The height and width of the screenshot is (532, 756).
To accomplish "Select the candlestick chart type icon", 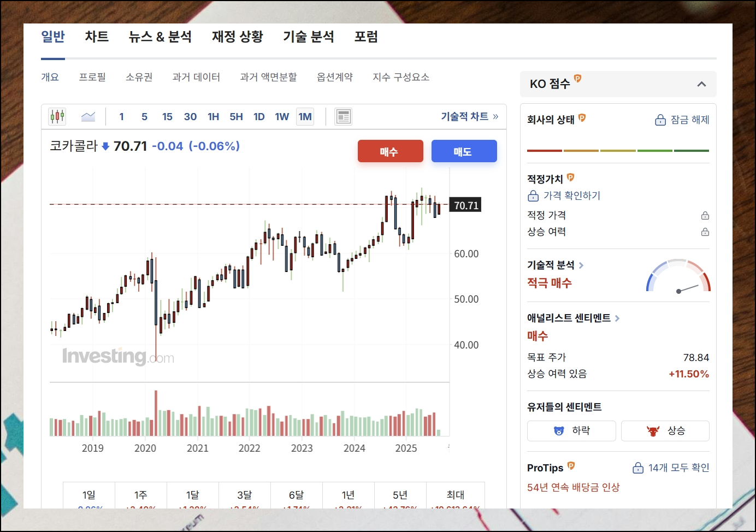I will pos(57,116).
